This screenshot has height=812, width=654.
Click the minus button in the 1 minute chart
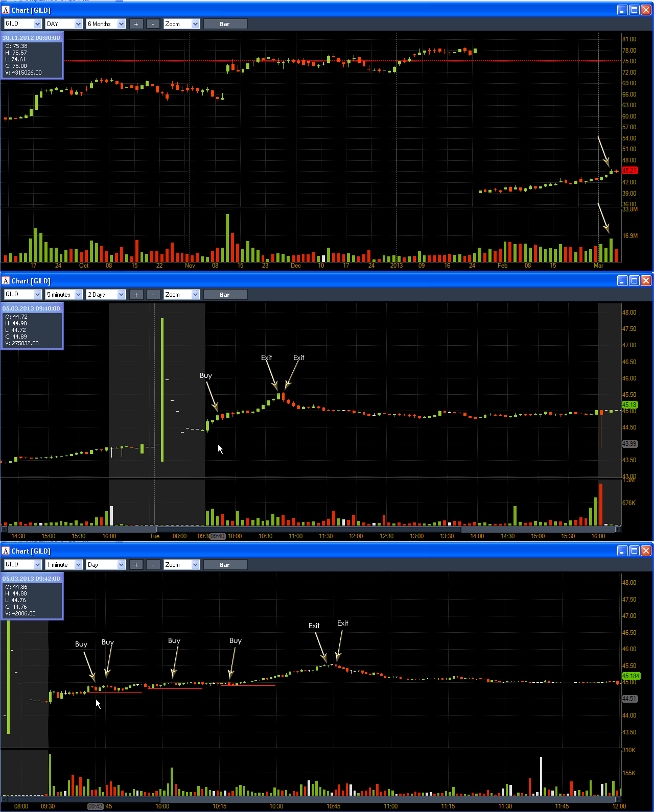[x=153, y=565]
